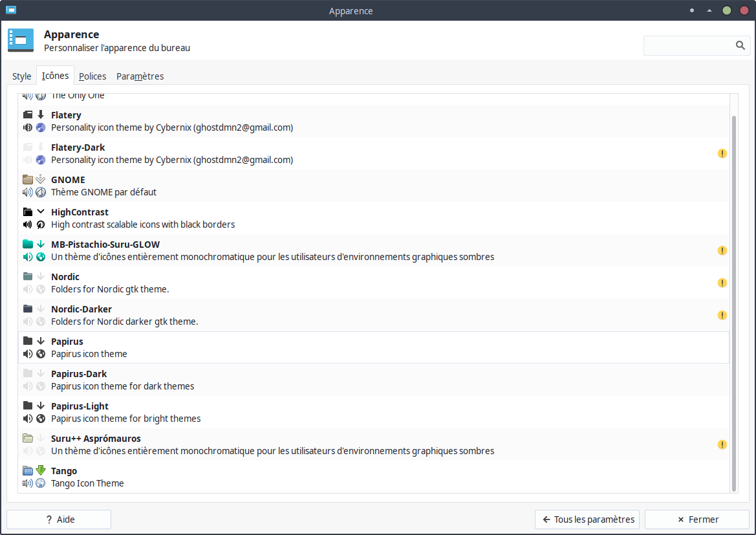Click the magnifier icon in the search field
This screenshot has width=756, height=535.
pos(740,45)
